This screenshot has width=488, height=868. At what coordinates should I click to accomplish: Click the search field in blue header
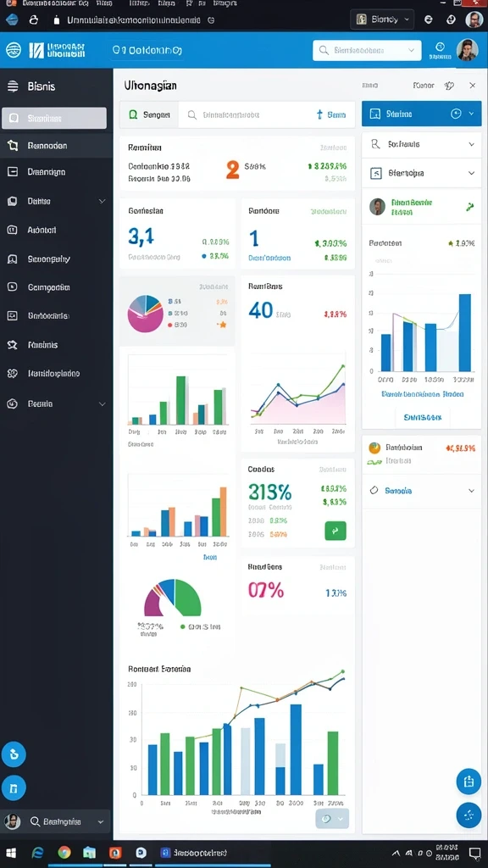pos(367,50)
